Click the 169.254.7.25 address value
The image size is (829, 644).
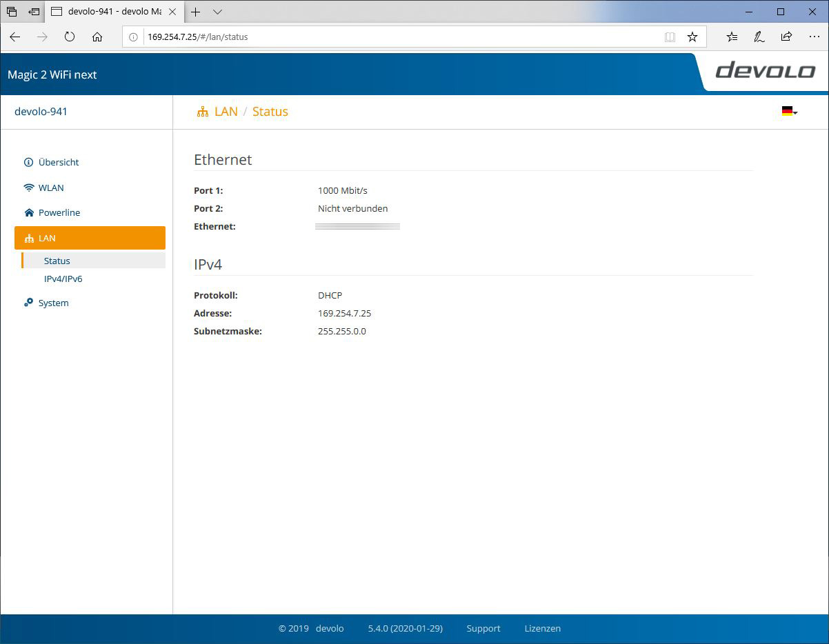coord(344,313)
